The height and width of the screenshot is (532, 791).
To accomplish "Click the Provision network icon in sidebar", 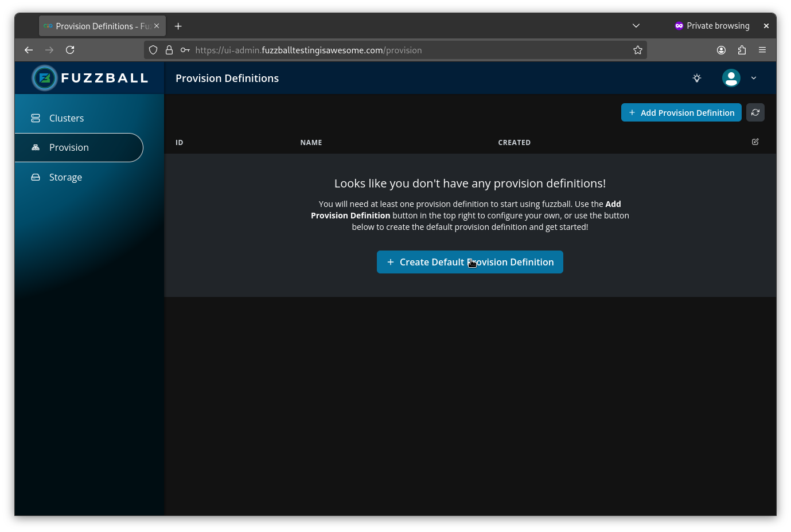I will [36, 147].
